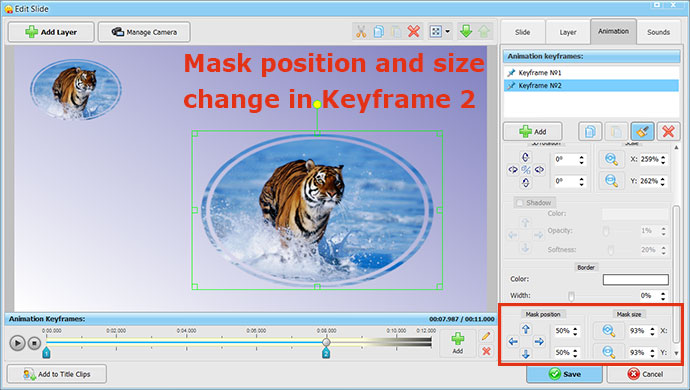
Task: Click the copy keyframe icon beside Add
Action: tap(590, 131)
